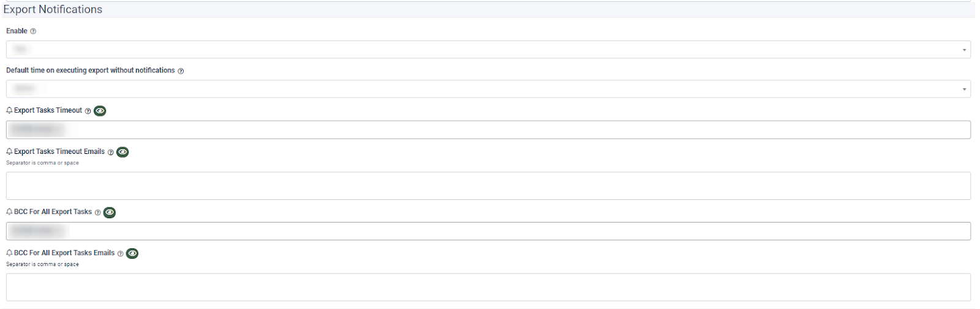
Task: Click the BCC For All Export Tasks field
Action: click(x=488, y=231)
